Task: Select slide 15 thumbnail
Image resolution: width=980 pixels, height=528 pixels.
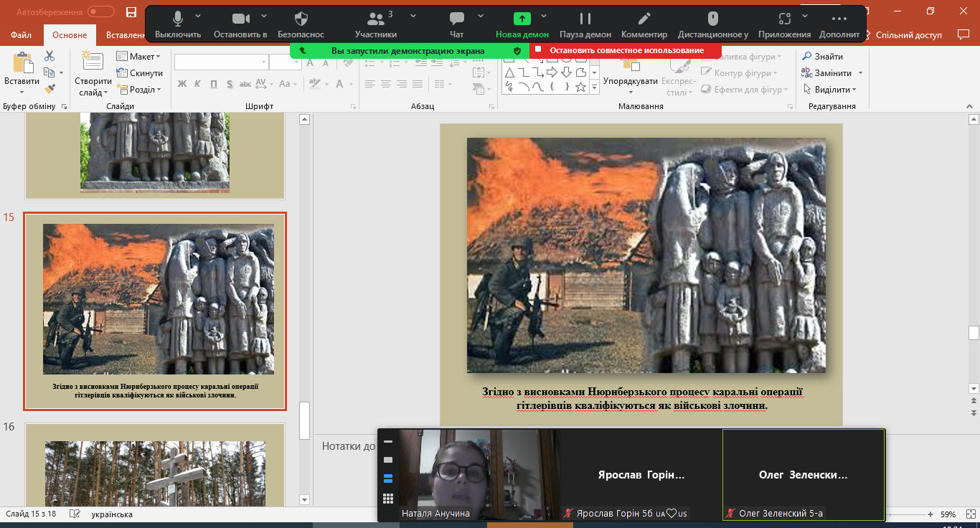Action: tap(155, 311)
